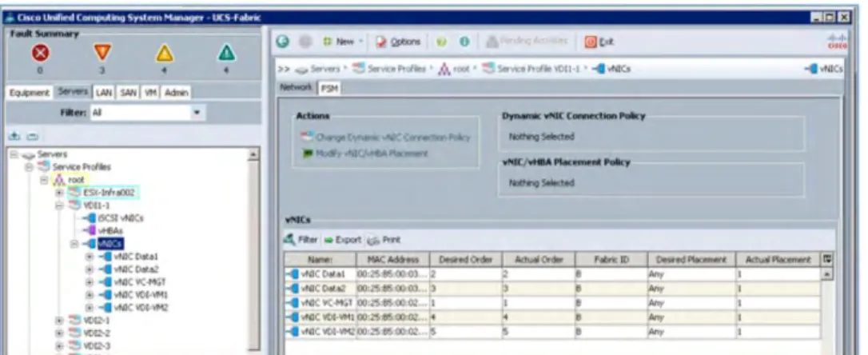This screenshot has width=868, height=355.
Task: Sort by the Desired Order column header
Action: 465,259
